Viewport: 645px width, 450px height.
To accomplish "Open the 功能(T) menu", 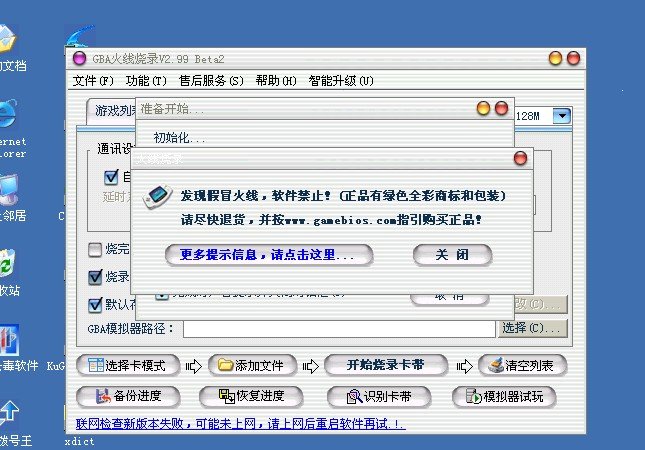I will coord(146,81).
